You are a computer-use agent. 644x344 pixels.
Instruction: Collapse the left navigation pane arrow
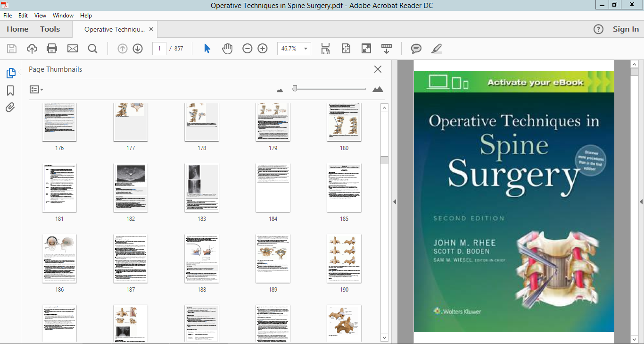tap(395, 201)
